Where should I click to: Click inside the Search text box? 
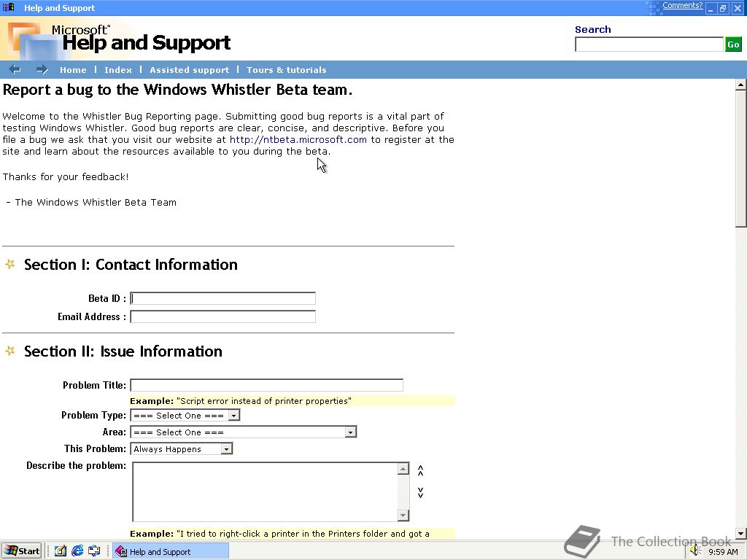(x=649, y=44)
